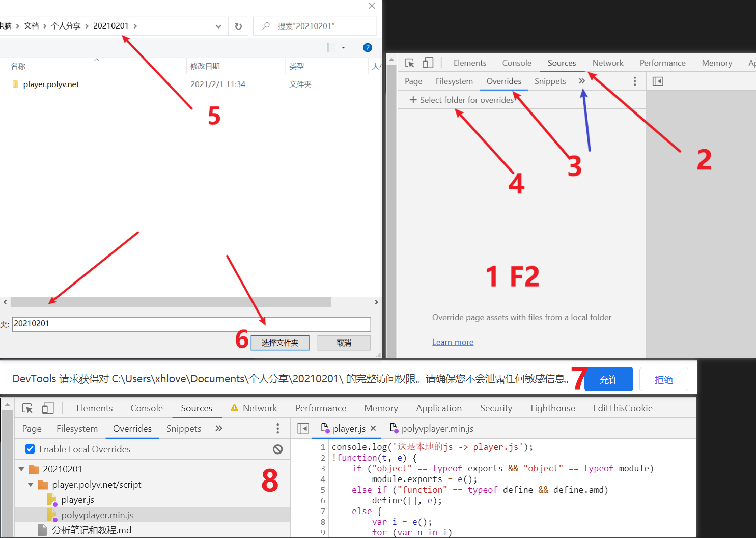Screen dimensions: 756x538
Task: Click the 取消 button
Action: pyautogui.click(x=344, y=343)
